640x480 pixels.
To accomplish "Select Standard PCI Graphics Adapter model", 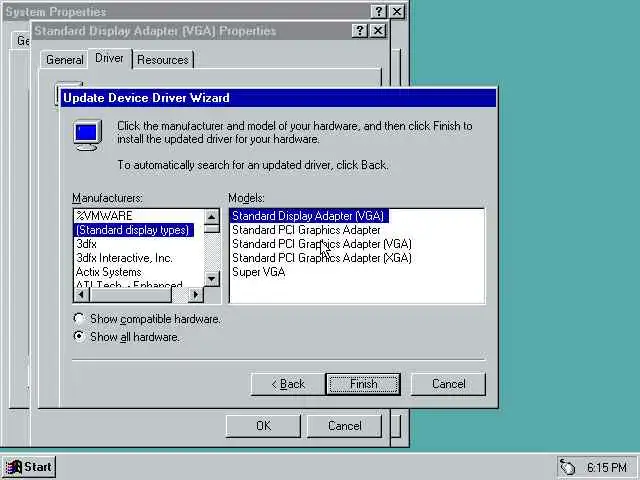I will 306,230.
